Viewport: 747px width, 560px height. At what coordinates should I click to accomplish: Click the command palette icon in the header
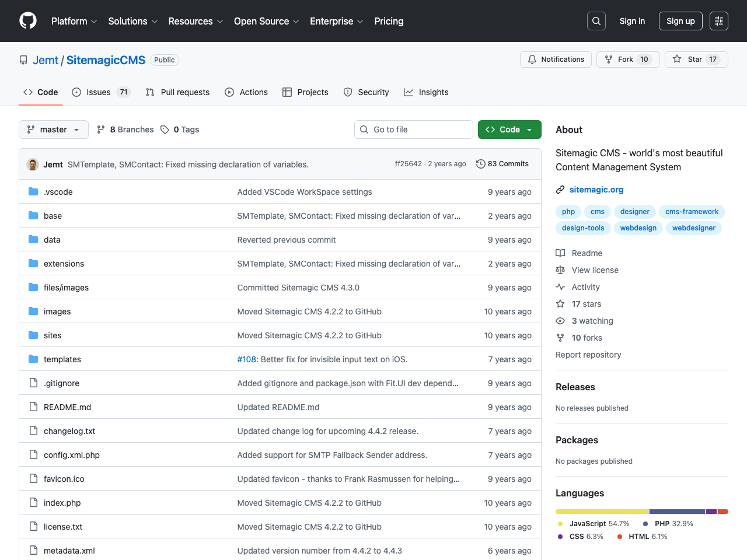pyautogui.click(x=718, y=20)
